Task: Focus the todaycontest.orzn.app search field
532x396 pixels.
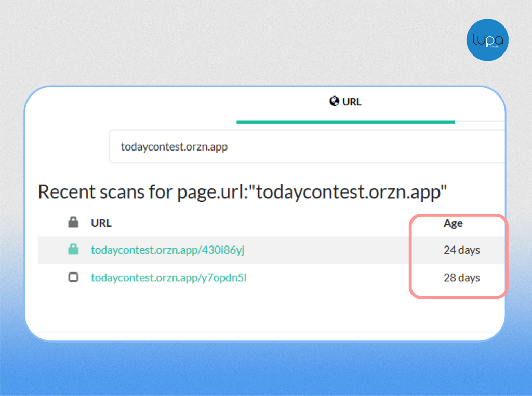Action: coord(307,146)
